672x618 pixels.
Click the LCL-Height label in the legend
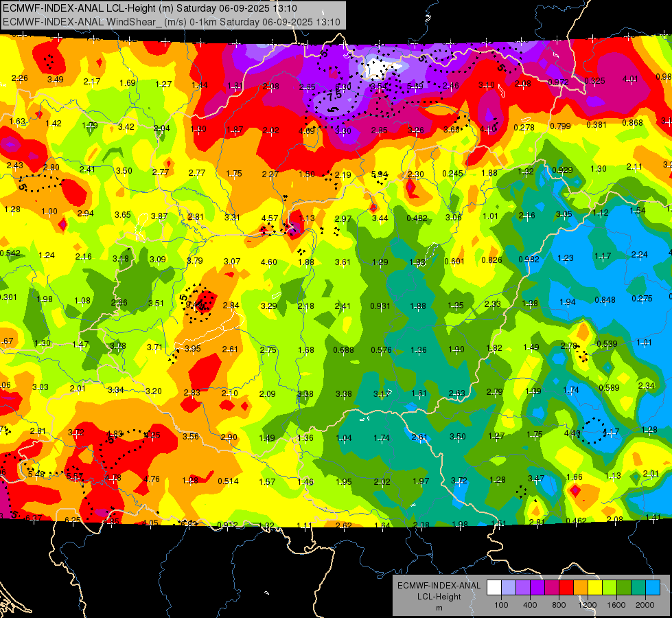click(439, 597)
